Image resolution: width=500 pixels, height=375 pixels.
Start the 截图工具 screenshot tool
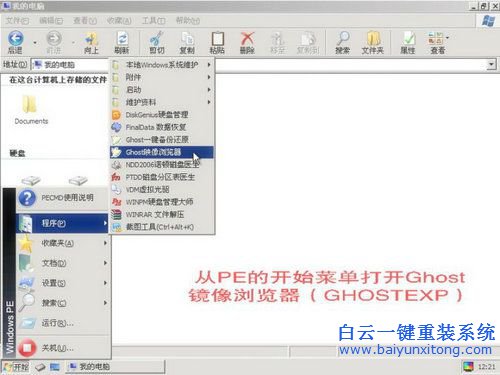pos(162,227)
